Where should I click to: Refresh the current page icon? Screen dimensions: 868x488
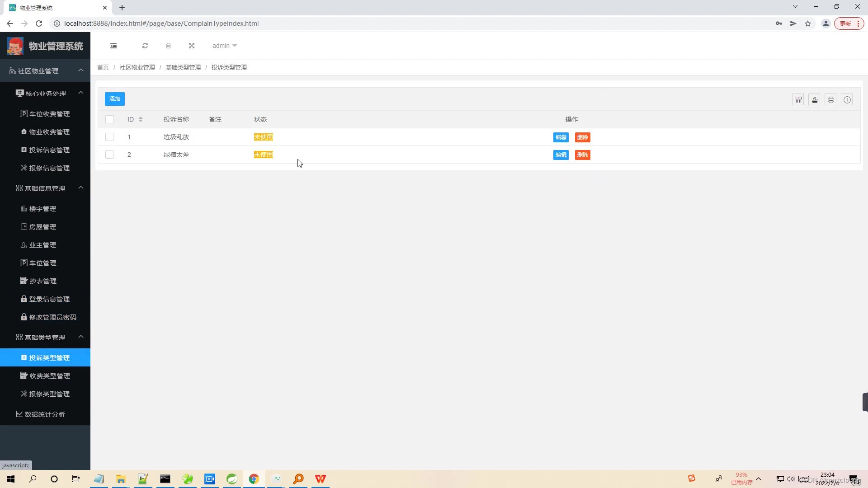[x=145, y=46]
